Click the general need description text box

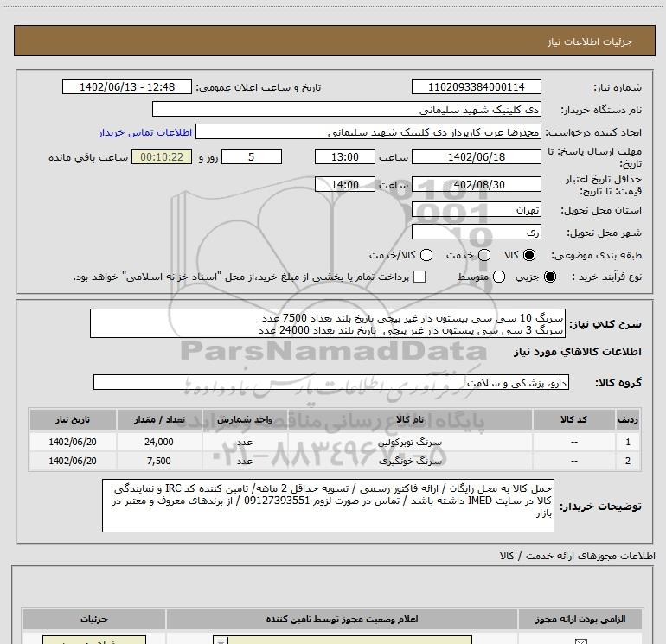pyautogui.click(x=328, y=323)
